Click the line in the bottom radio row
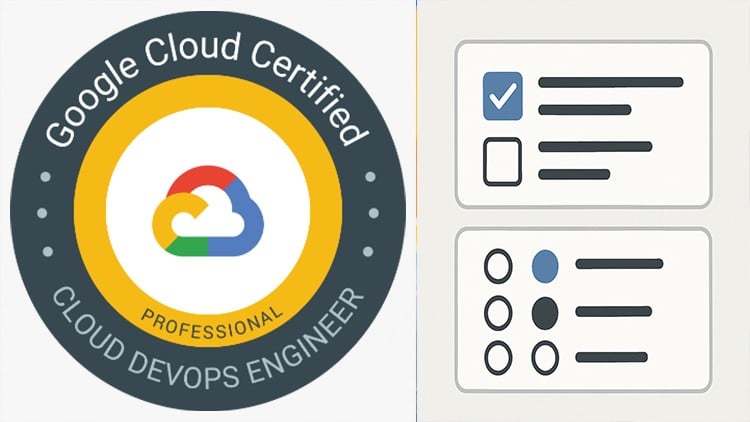Image resolution: width=750 pixels, height=422 pixels. [619, 356]
